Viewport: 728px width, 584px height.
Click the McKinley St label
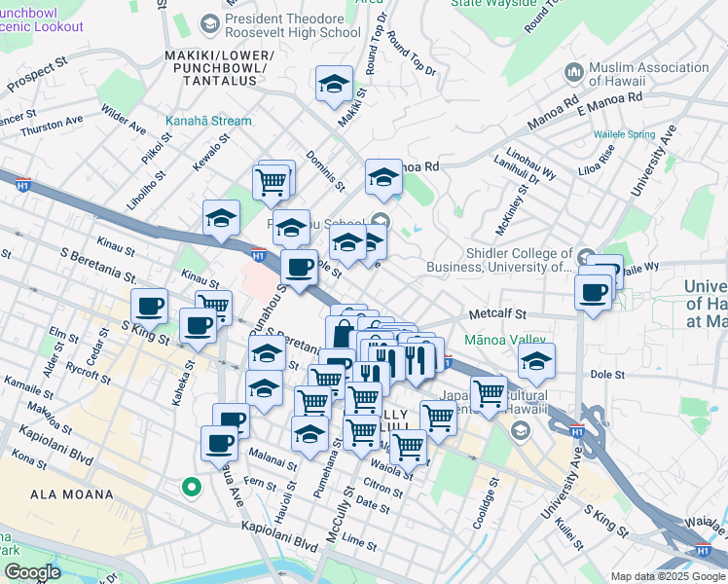pos(512,210)
